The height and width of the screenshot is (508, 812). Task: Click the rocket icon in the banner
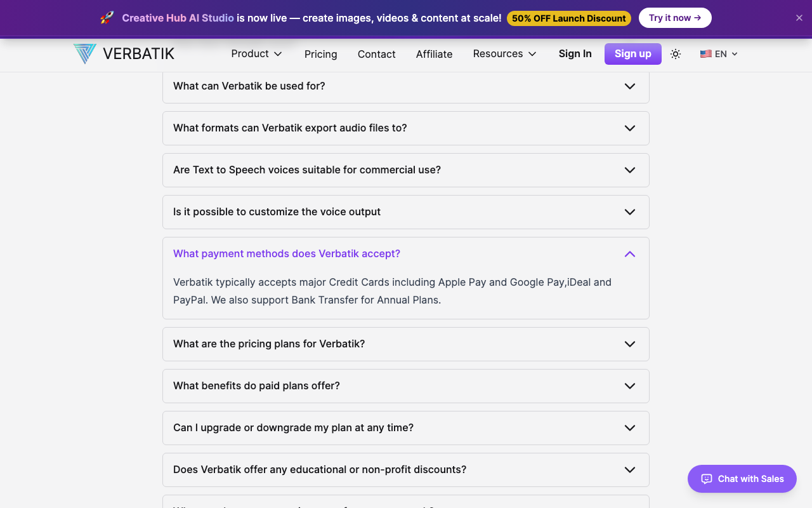click(107, 18)
